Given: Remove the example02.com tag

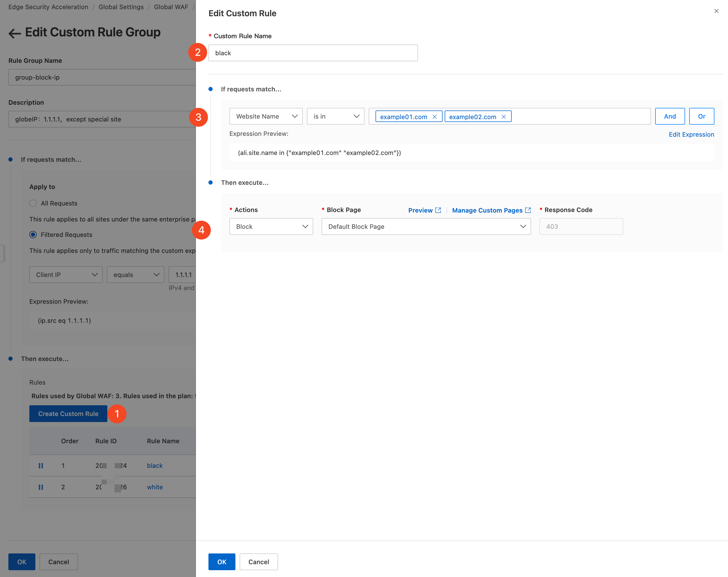Looking at the screenshot, I should click(x=504, y=117).
